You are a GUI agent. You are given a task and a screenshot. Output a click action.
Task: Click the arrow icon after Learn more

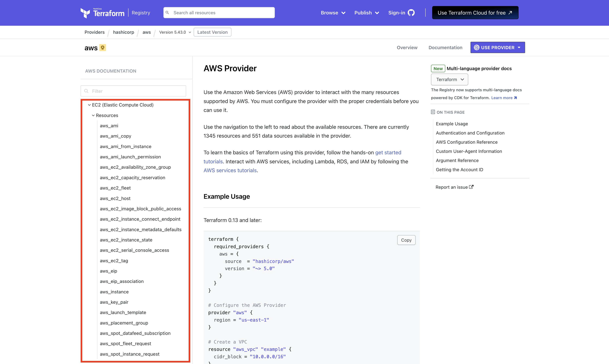(x=515, y=98)
